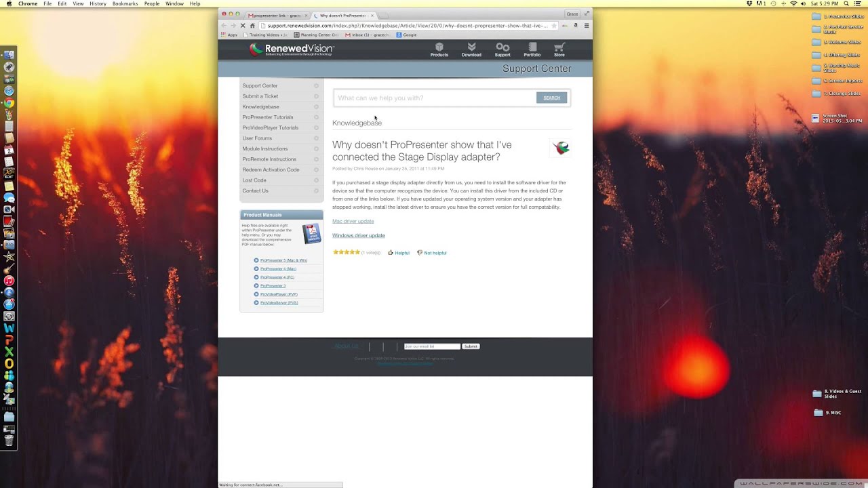Screen dimensions: 868x488
Task: Open the View menu
Action: [78, 4]
